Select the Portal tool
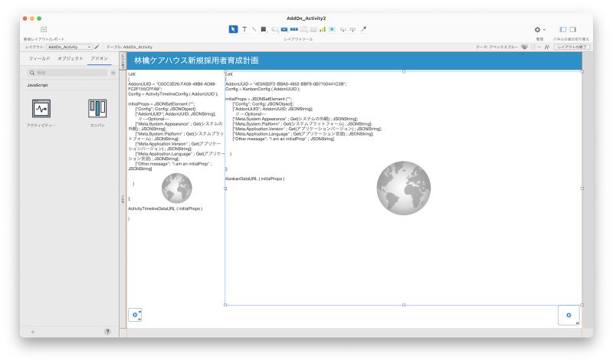The image size is (613, 364). point(313,29)
